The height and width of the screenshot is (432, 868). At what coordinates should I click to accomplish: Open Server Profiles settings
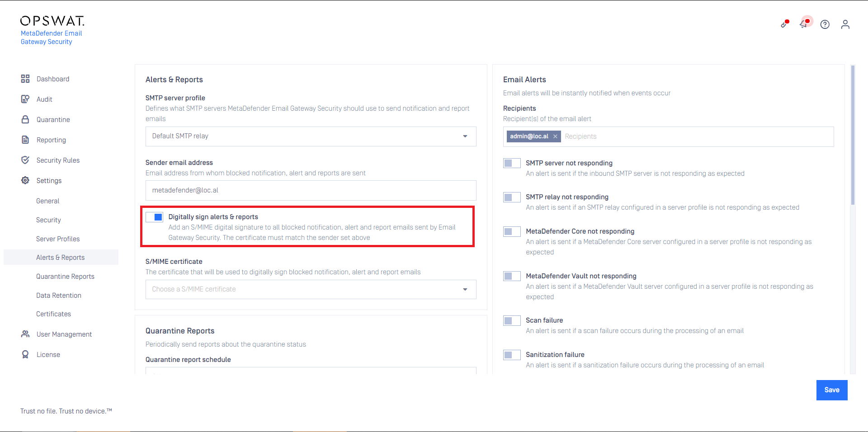[58, 239]
